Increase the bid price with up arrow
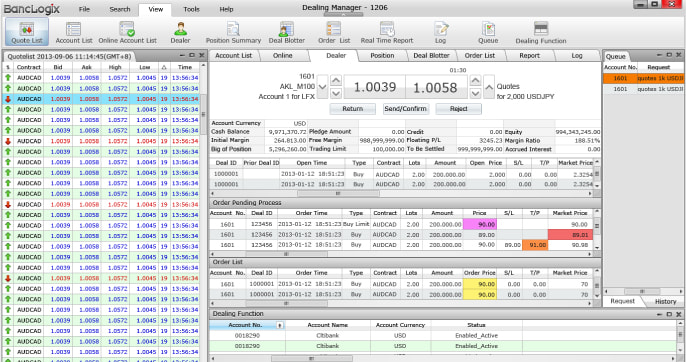The image size is (686, 362). point(336,81)
